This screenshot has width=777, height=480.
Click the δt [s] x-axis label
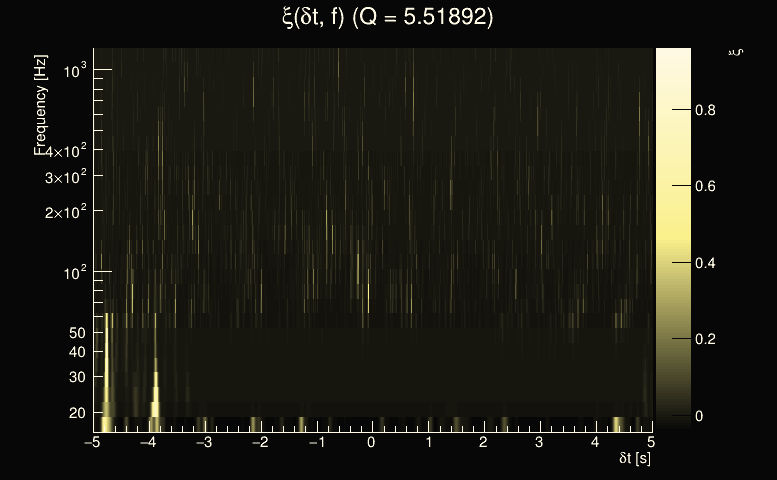635,459
